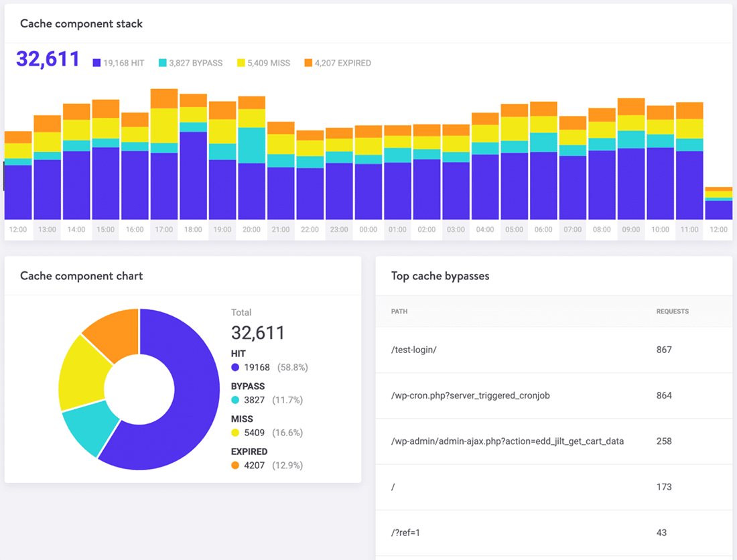The image size is (737, 560).
Task: Click the Cache component stack panel title
Action: [81, 23]
